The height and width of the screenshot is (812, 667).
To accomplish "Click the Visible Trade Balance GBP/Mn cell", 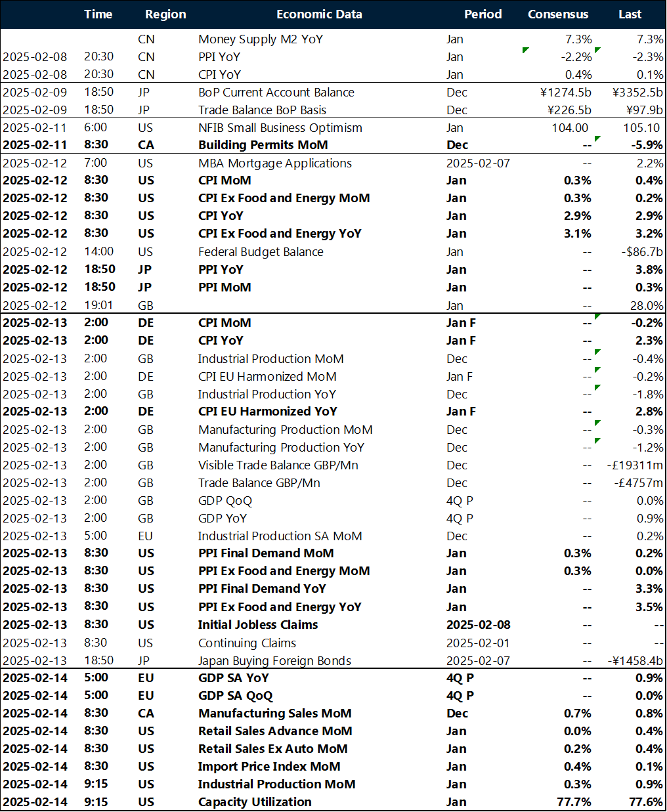I will pyautogui.click(x=278, y=465).
